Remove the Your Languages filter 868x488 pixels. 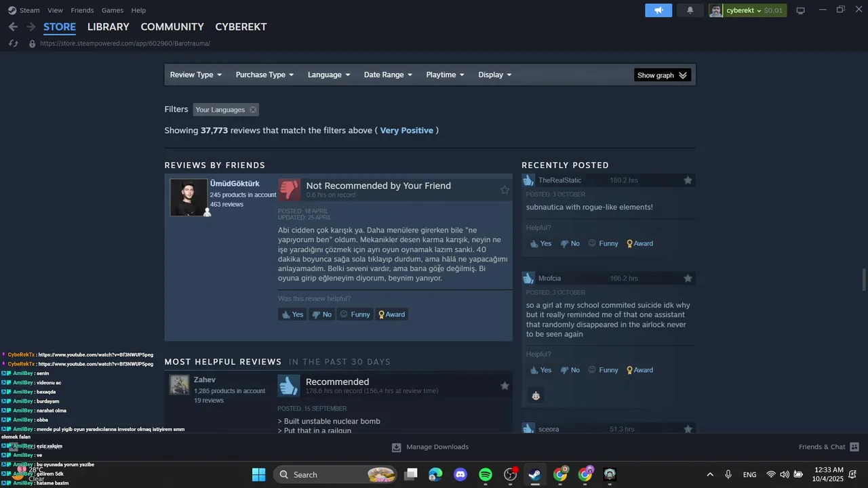(253, 110)
